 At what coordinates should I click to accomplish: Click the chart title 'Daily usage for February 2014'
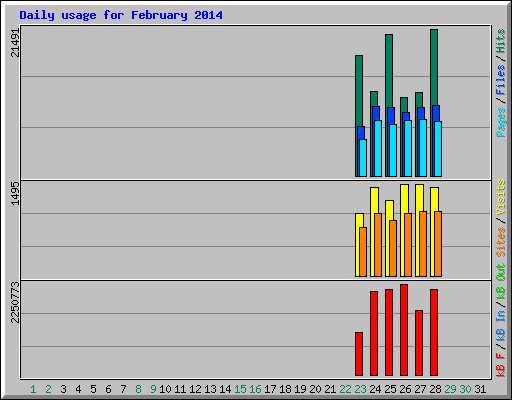pyautogui.click(x=121, y=15)
